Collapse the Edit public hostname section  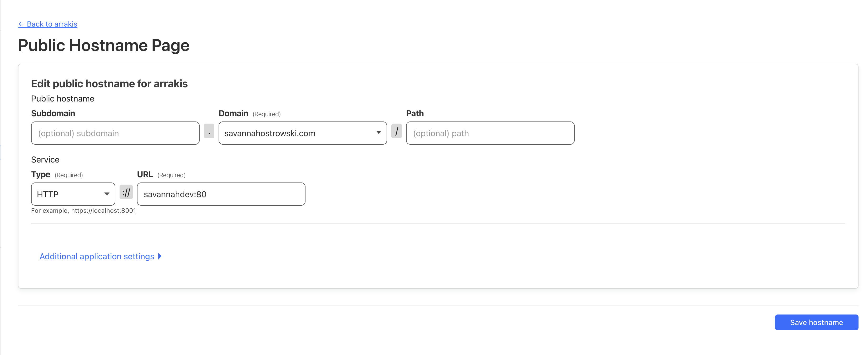click(x=109, y=83)
